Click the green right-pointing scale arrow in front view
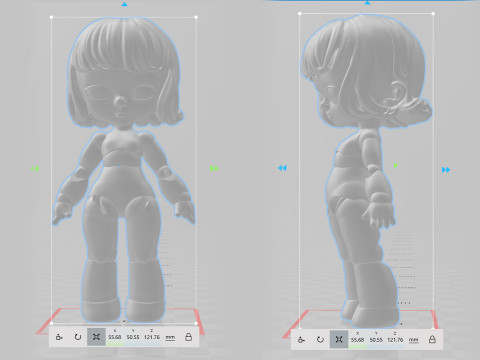This screenshot has width=480, height=360. point(214,169)
